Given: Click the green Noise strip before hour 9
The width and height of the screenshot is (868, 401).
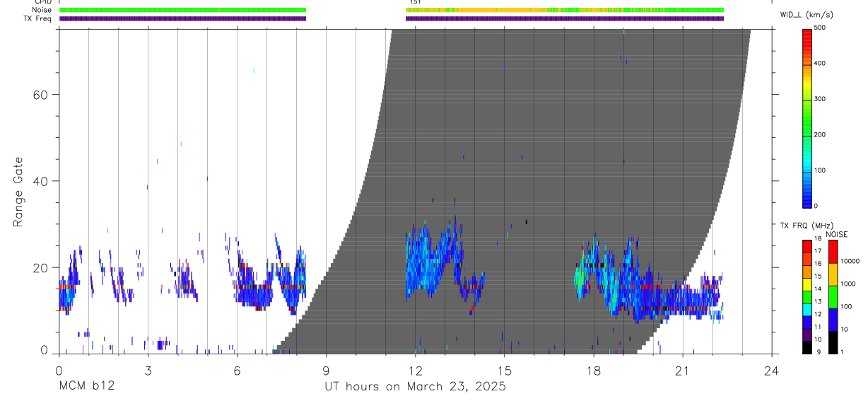Looking at the screenshot, I should [182, 10].
